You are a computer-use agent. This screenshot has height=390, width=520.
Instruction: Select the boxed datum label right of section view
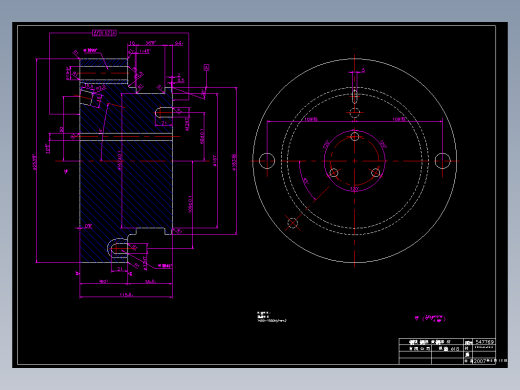pyautogui.click(x=206, y=67)
